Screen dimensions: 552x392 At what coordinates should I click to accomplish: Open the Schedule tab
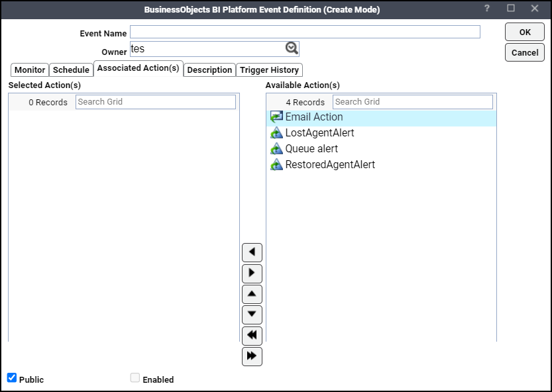(71, 70)
